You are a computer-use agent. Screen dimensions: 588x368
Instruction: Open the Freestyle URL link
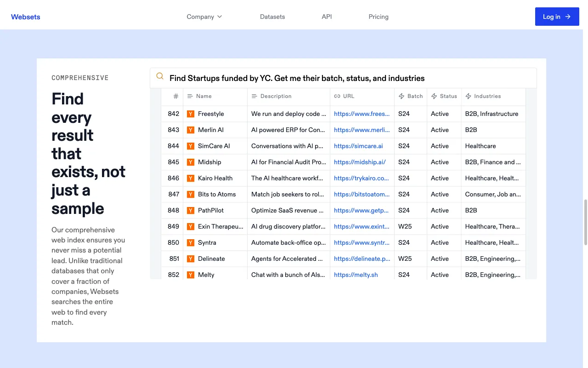pyautogui.click(x=362, y=114)
